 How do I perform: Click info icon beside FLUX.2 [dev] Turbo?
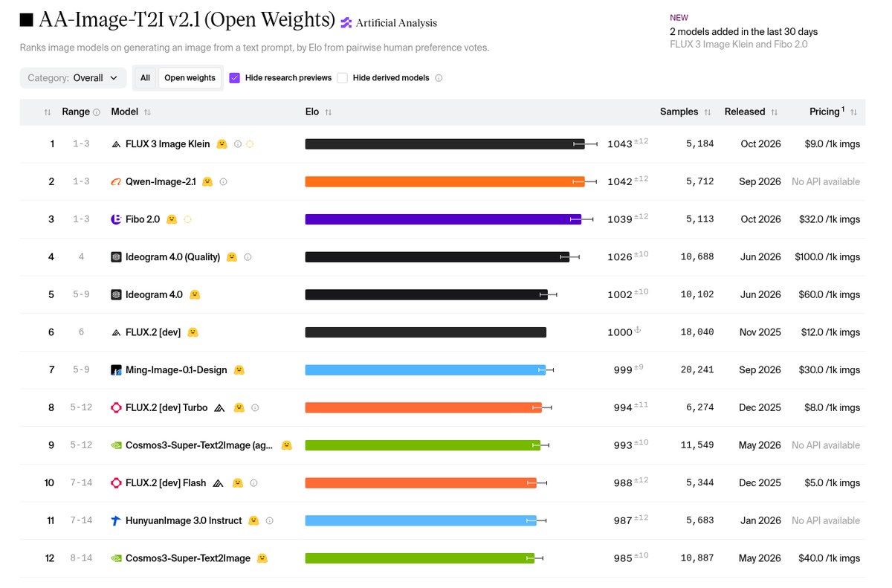255,407
